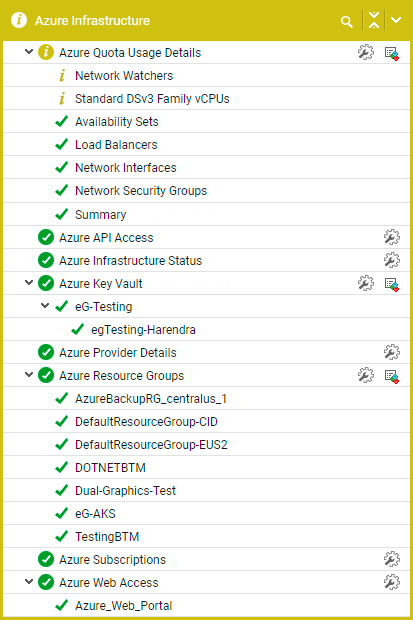
Task: Select Azure_Web_Portal entry
Action: pyautogui.click(x=124, y=606)
